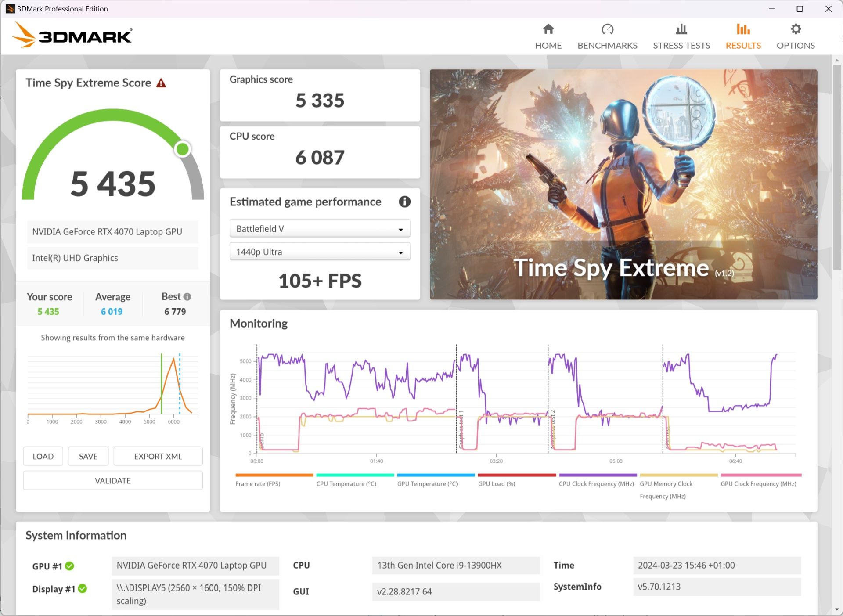Click the Time Spy Extreme banner image

point(623,184)
